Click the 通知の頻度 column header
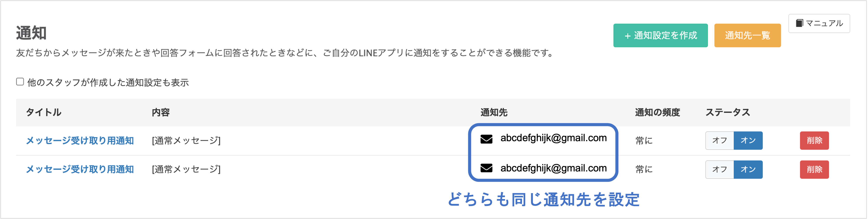 657,112
